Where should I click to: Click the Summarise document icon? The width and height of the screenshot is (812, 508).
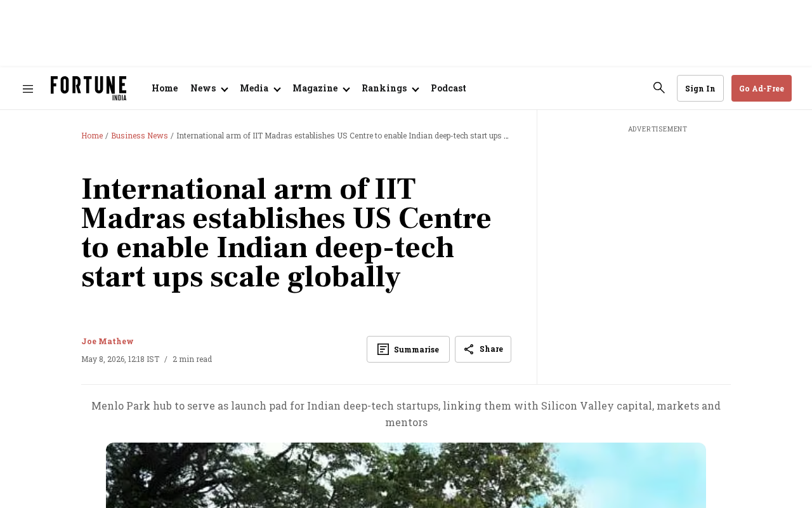[x=383, y=349]
